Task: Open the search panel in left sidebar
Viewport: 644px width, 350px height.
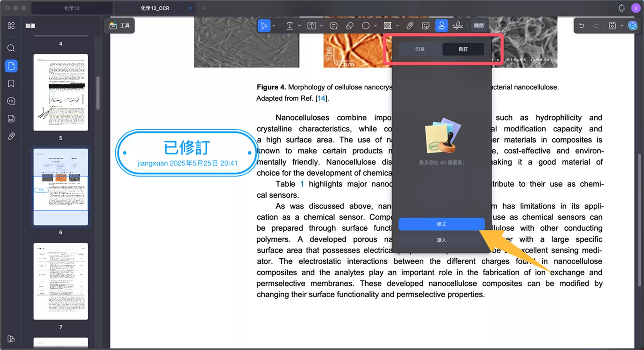Action: [11, 48]
